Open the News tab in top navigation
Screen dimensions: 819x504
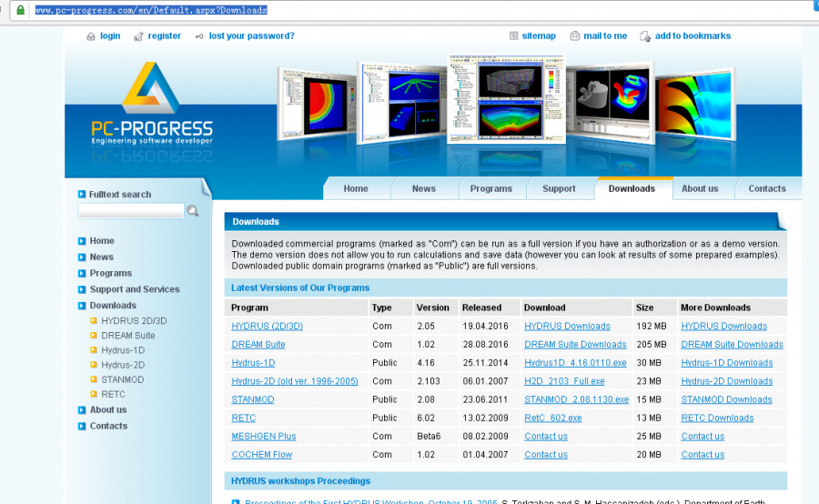(x=423, y=188)
